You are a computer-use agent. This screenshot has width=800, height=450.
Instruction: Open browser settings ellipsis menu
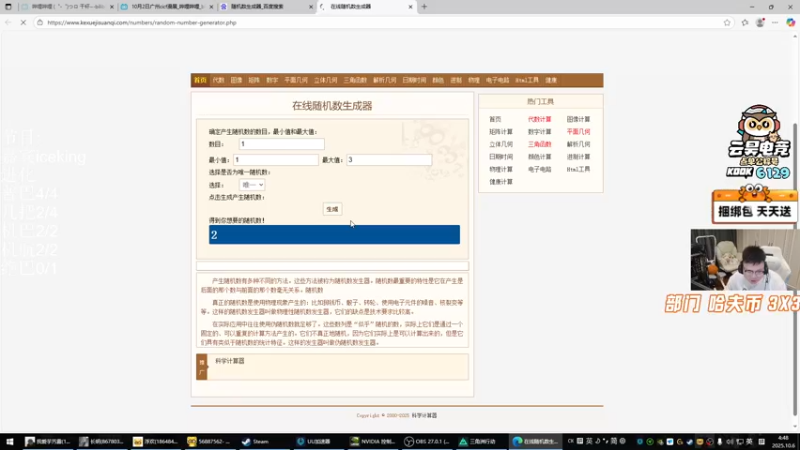pyautogui.click(x=775, y=22)
